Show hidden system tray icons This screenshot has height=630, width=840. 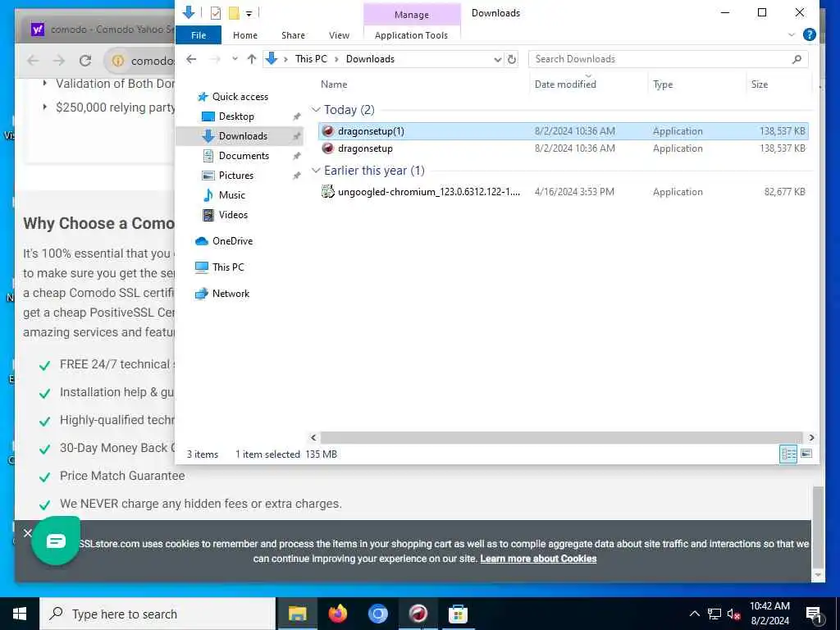coord(694,614)
